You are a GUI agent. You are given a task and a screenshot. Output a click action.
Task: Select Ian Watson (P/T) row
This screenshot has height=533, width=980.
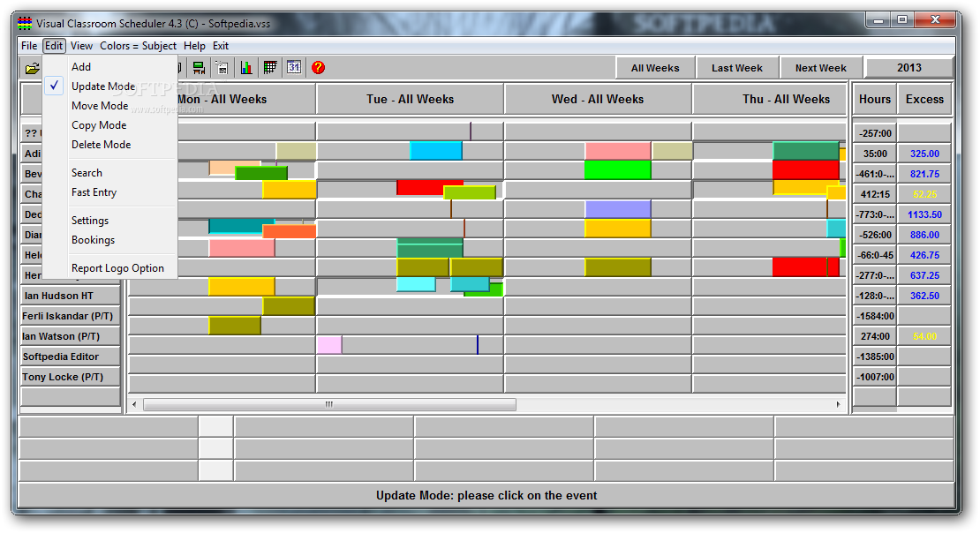pos(70,336)
